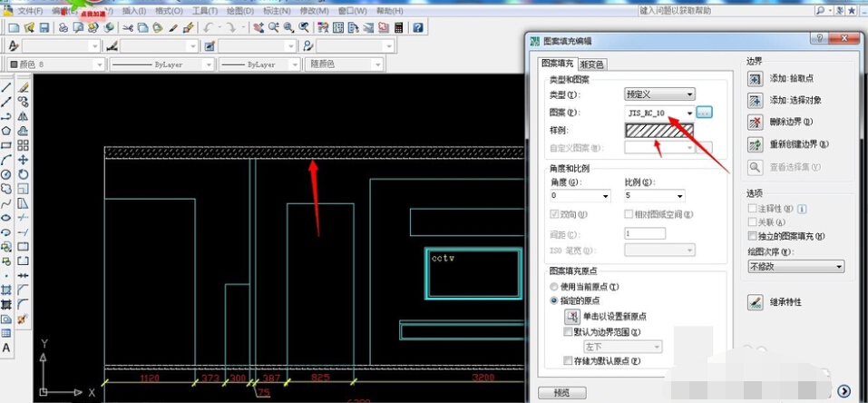Click the Preview button (预览)
This screenshot has width=868, height=403.
point(561,392)
